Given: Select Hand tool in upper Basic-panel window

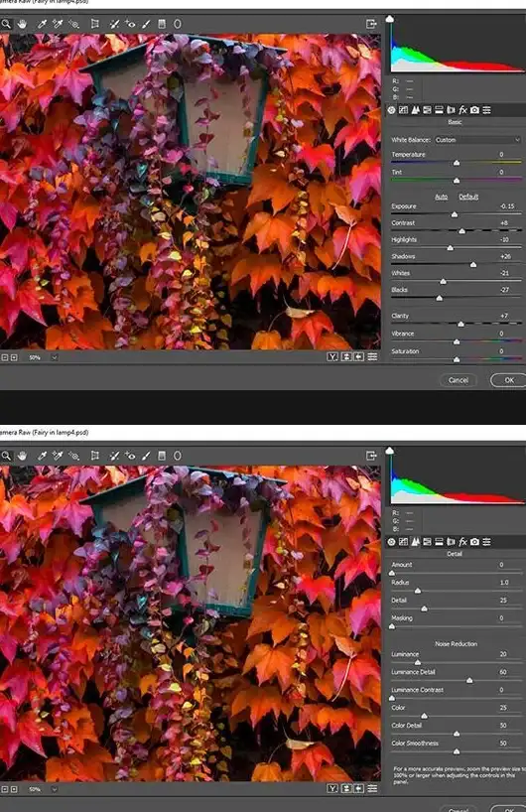Looking at the screenshot, I should [22, 24].
